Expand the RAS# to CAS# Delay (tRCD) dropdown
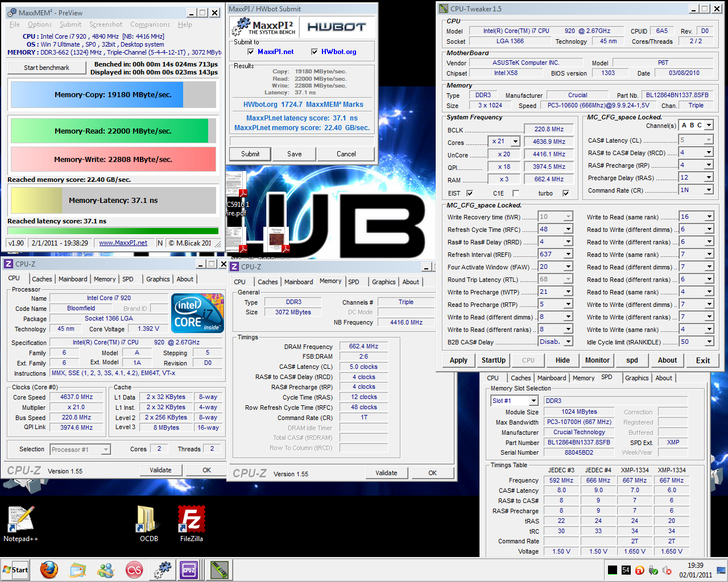The image size is (728, 582). [709, 152]
